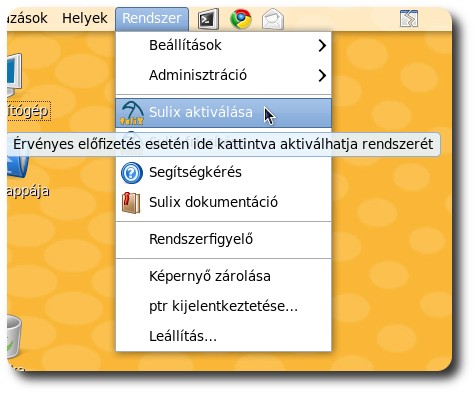Select Leállítás... to shut down
The height and width of the screenshot is (394, 475).
(223, 336)
